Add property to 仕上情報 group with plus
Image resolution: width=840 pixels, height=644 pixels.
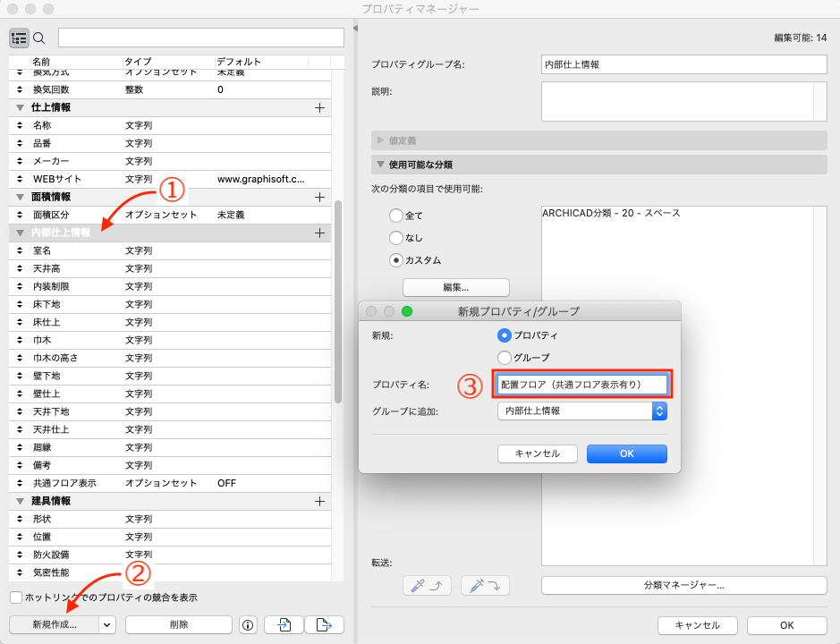(x=320, y=107)
